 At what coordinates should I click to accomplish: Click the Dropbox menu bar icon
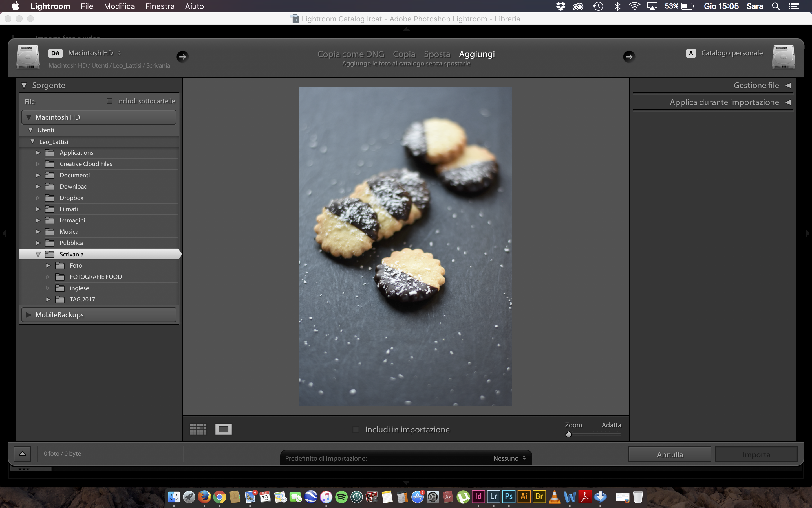coord(560,6)
